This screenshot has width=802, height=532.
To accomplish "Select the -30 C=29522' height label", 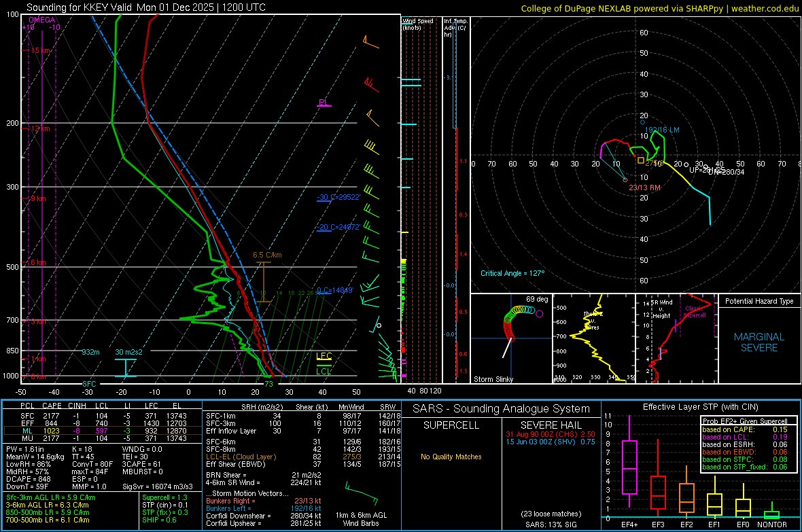I will 338,197.
